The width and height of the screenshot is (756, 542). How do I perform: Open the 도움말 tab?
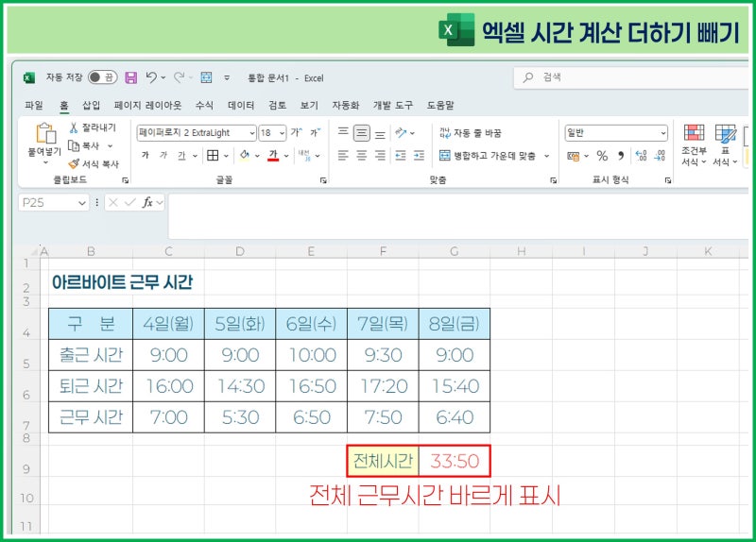point(440,105)
